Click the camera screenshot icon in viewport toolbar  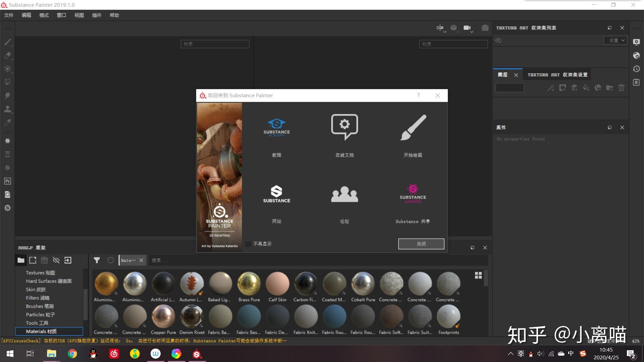point(485,28)
